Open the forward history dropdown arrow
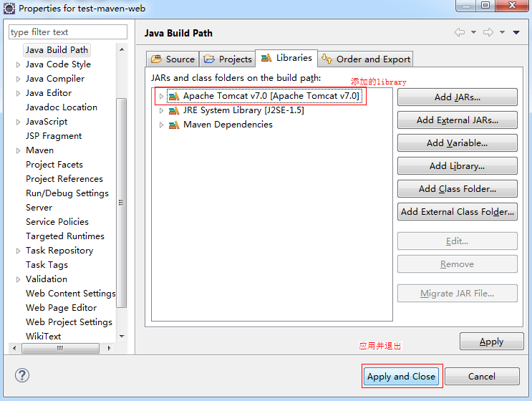532x401 pixels. click(x=502, y=32)
